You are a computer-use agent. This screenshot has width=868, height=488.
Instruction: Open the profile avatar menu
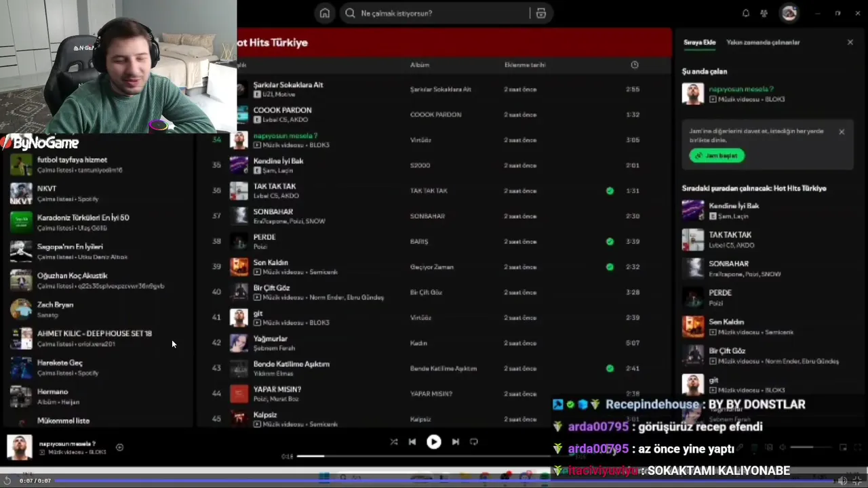coord(789,13)
